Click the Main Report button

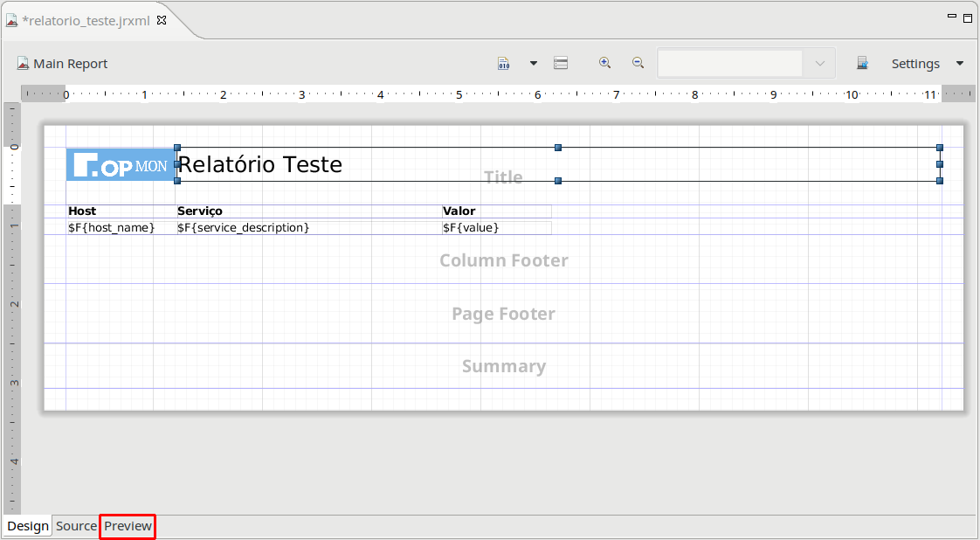62,64
